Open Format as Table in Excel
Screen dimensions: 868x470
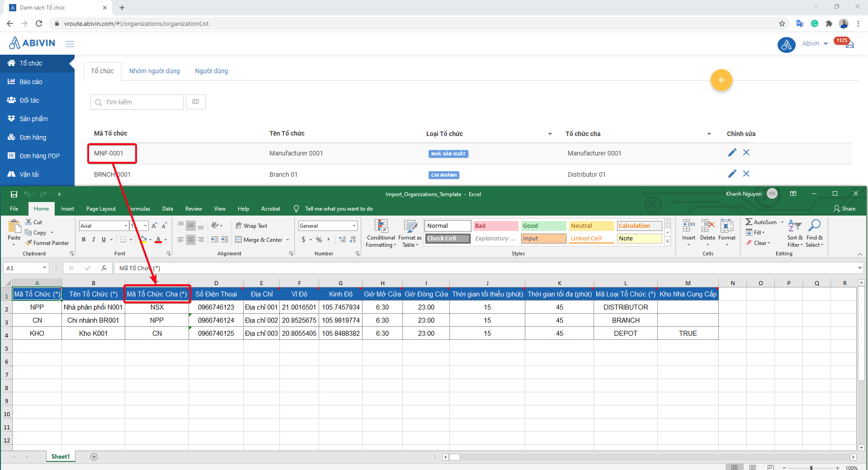coord(410,233)
